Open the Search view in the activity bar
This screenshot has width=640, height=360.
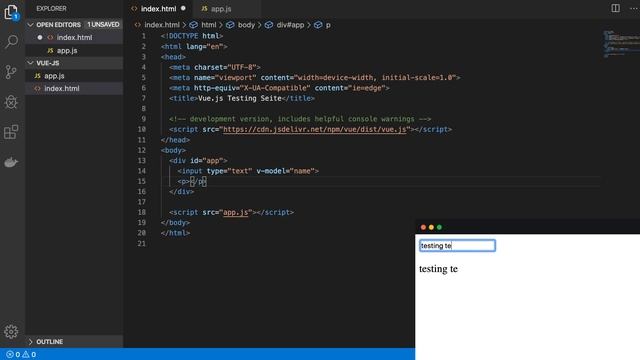pyautogui.click(x=11, y=42)
